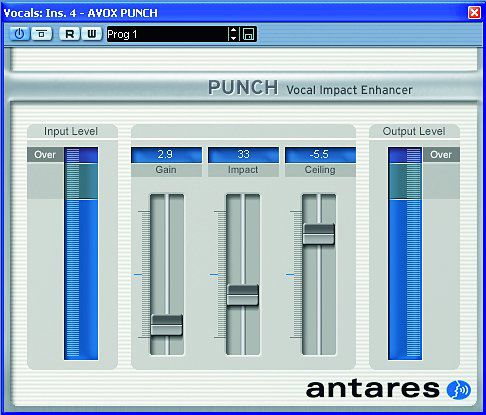Screen dimensions: 486x415
Task: Click the Impact label
Action: pos(243,170)
